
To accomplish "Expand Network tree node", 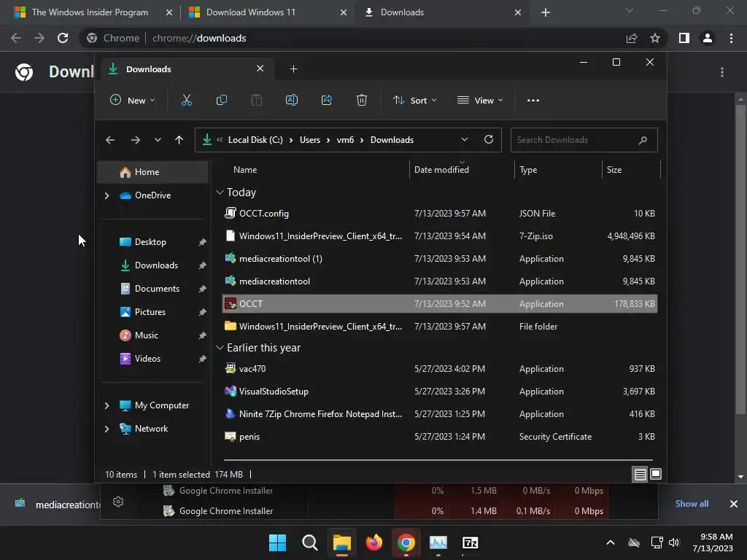I will (107, 429).
